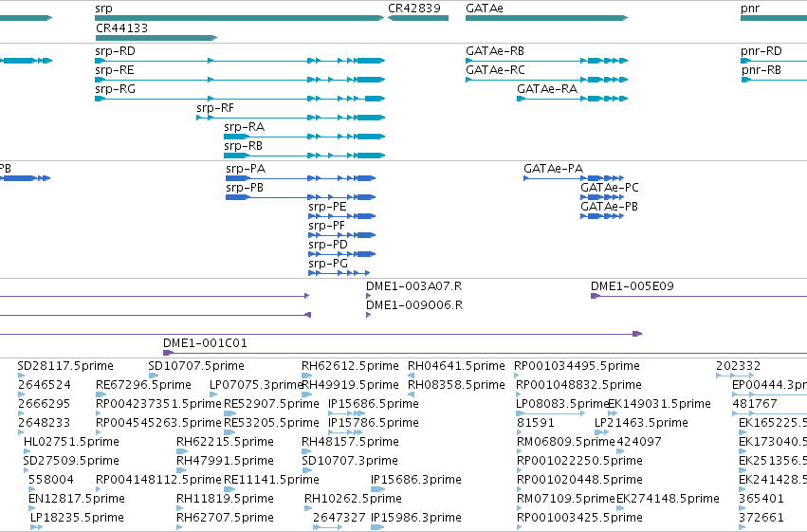
Task: Select EST RH47991.5prime
Action: point(181,470)
